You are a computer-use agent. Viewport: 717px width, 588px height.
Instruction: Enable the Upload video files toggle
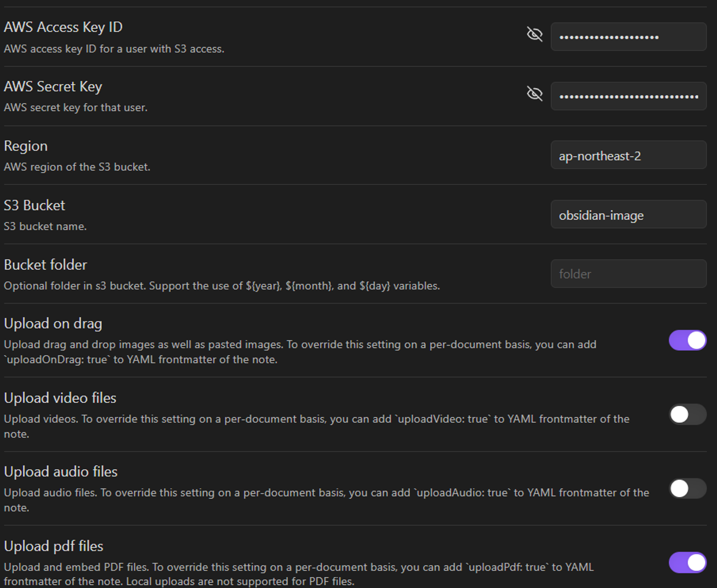click(687, 414)
